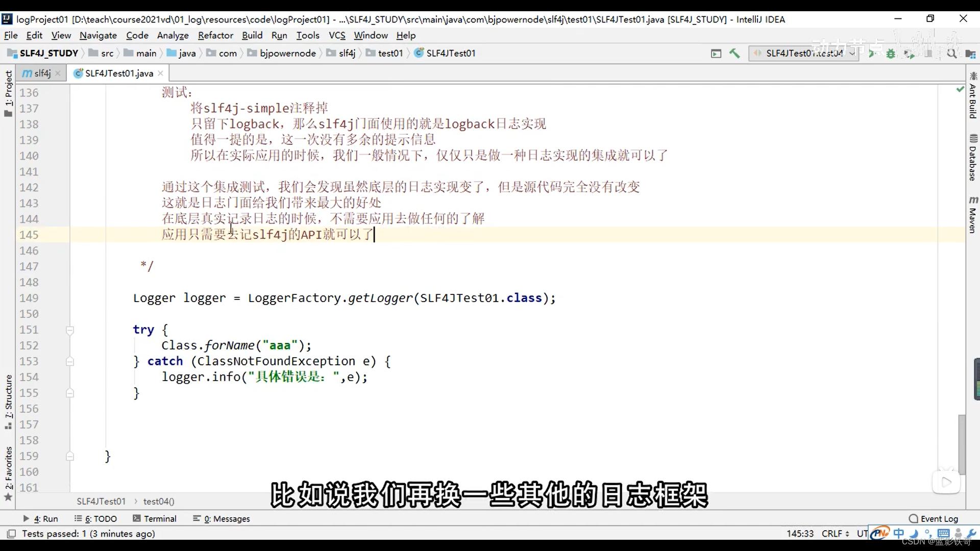Image resolution: width=980 pixels, height=551 pixels.
Task: Collapse the catch block fold marker at line 153
Action: point(70,362)
